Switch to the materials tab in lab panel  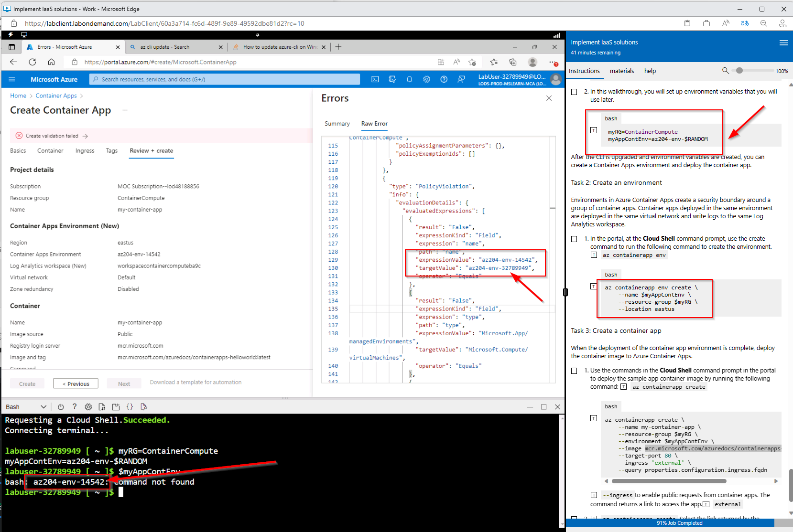click(x=622, y=71)
